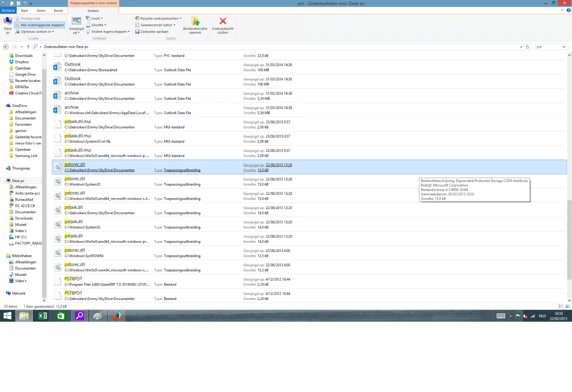
Task: Open Recente zoekopdrachten dropdown
Action: pos(158,19)
